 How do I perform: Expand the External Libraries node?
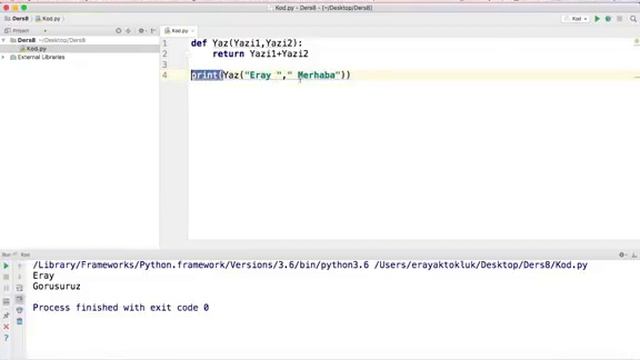tap(4, 58)
